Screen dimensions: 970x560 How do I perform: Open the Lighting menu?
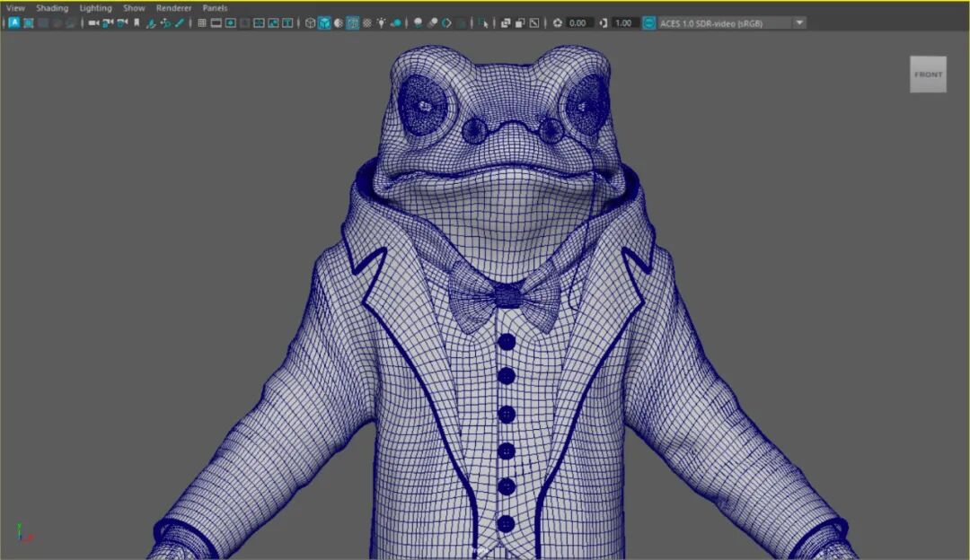95,8
